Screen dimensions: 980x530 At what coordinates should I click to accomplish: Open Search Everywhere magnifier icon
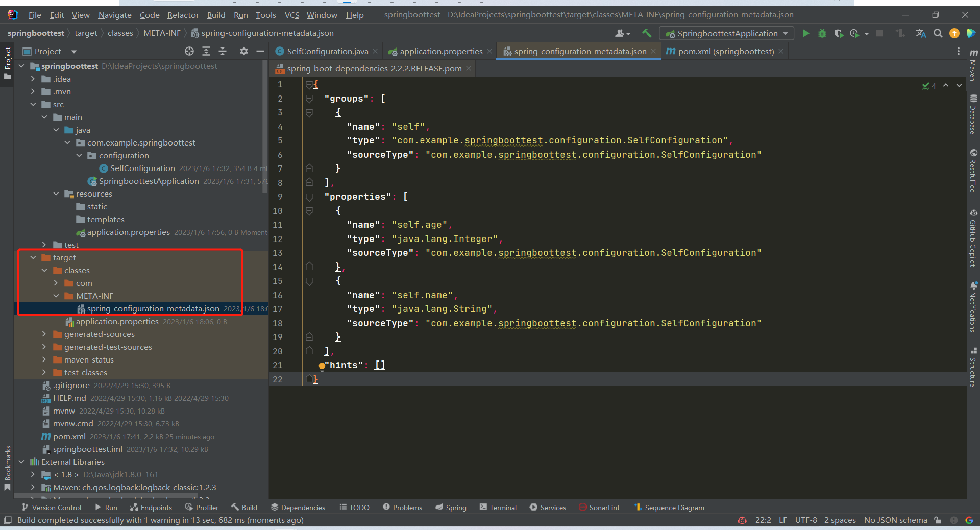point(938,33)
